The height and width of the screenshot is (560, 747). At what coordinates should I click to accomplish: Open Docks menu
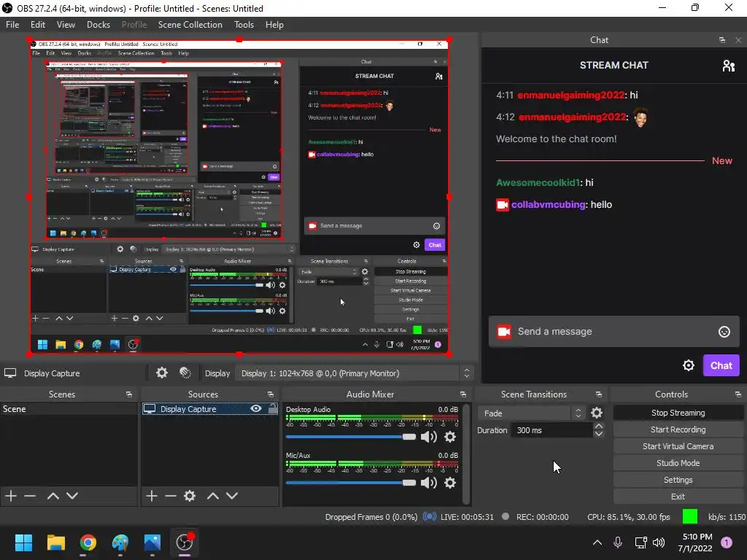[98, 25]
